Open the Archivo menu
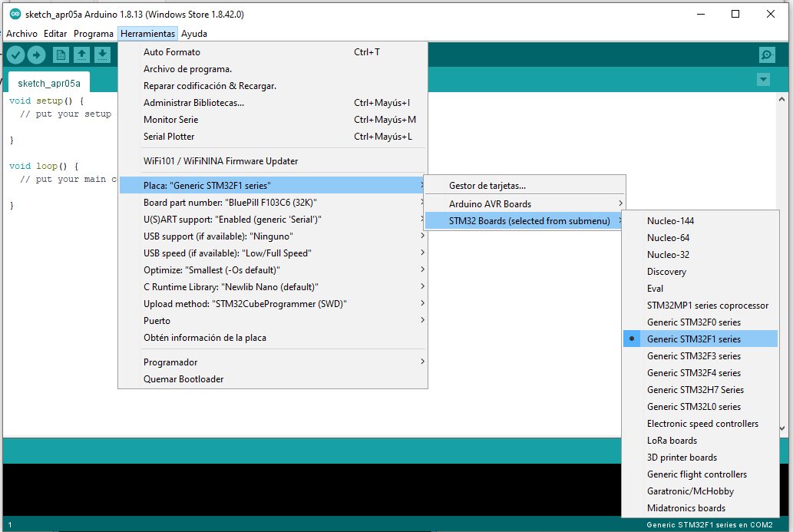This screenshot has width=793, height=532. click(21, 33)
